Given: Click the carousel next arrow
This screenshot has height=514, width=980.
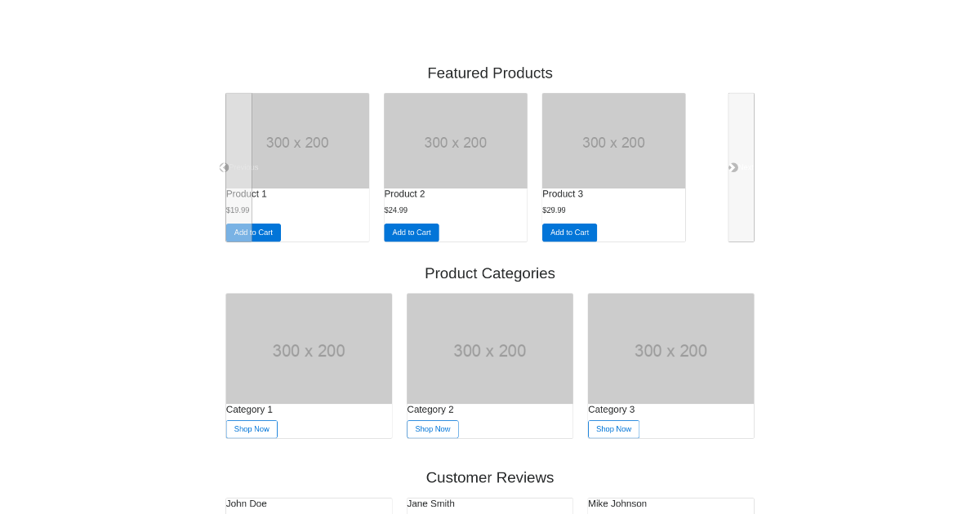Looking at the screenshot, I should pyautogui.click(x=733, y=167).
